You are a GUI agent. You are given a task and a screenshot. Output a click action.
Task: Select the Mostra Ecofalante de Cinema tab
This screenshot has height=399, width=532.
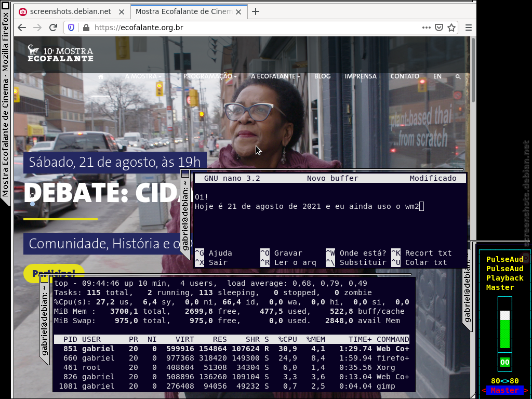[x=189, y=11]
